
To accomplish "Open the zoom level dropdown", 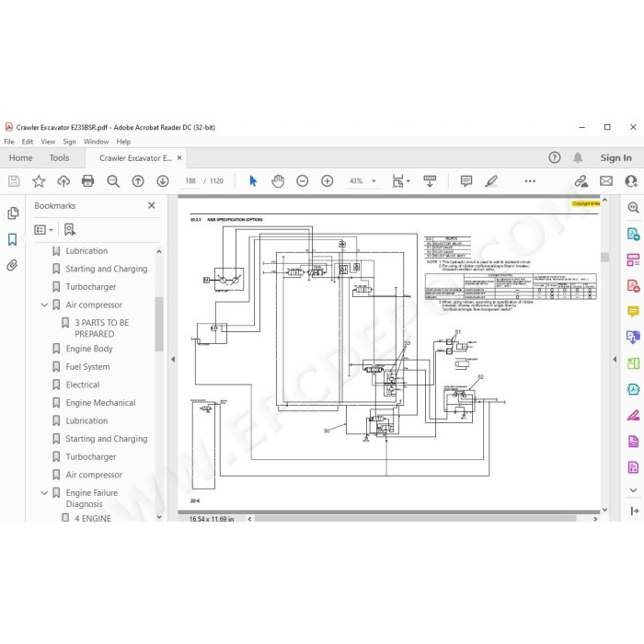I will [374, 181].
